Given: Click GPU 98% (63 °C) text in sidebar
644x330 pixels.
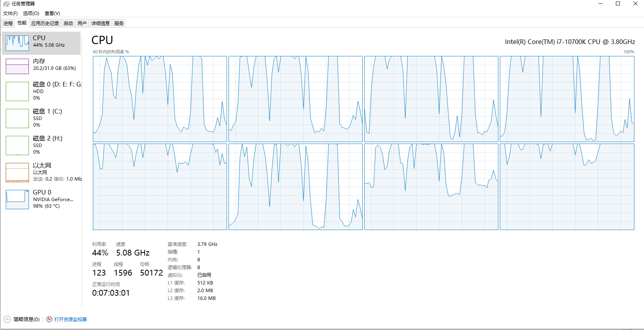Looking at the screenshot, I should 46,206.
